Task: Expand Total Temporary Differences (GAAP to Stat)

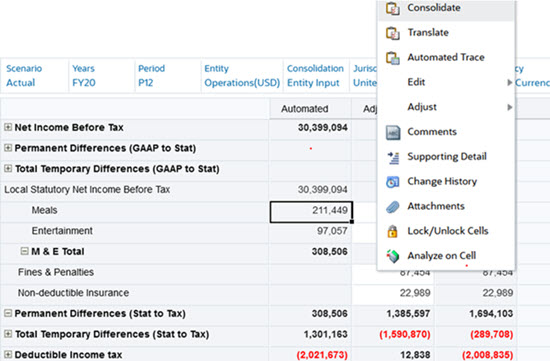Action: click(x=8, y=168)
